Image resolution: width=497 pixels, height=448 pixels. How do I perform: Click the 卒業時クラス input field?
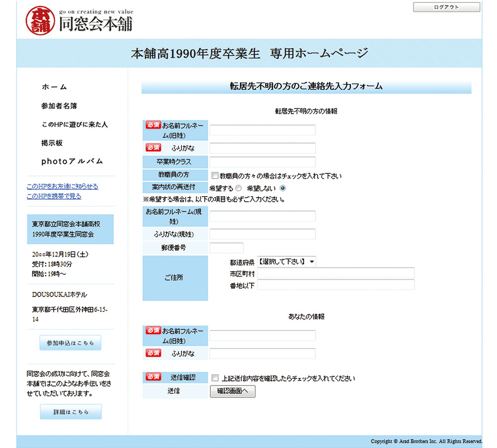[262, 161]
